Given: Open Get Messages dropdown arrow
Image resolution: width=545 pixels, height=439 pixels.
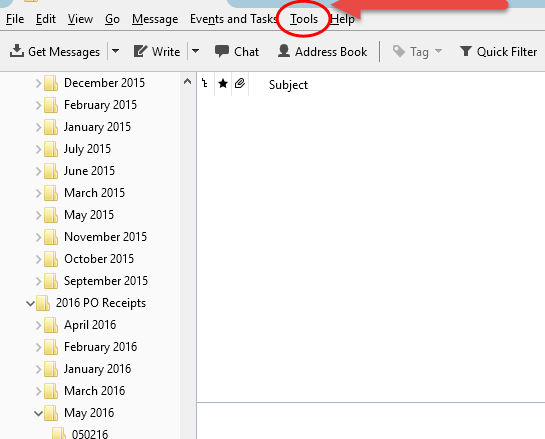Looking at the screenshot, I should [x=115, y=51].
